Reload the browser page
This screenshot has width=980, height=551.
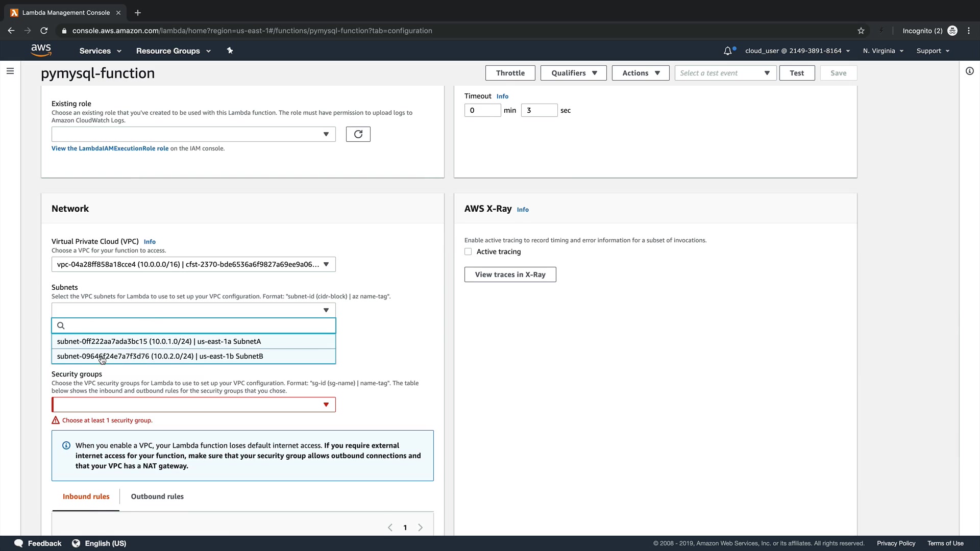(44, 31)
